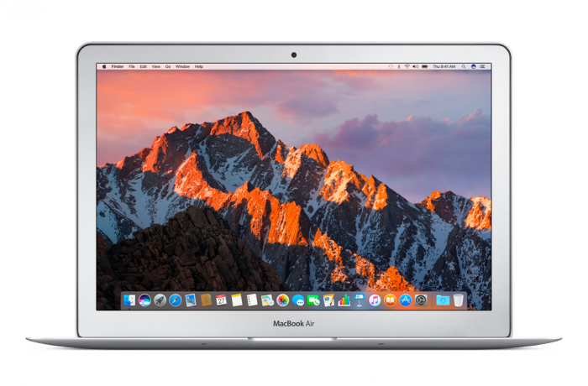Open the File menu

pyautogui.click(x=132, y=66)
